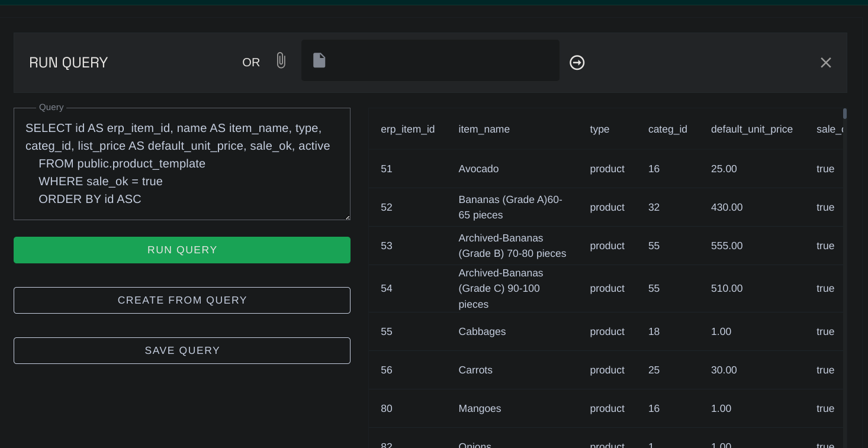Click the categ_id cell 32
Screen dimensions: 868x448
click(x=654, y=207)
